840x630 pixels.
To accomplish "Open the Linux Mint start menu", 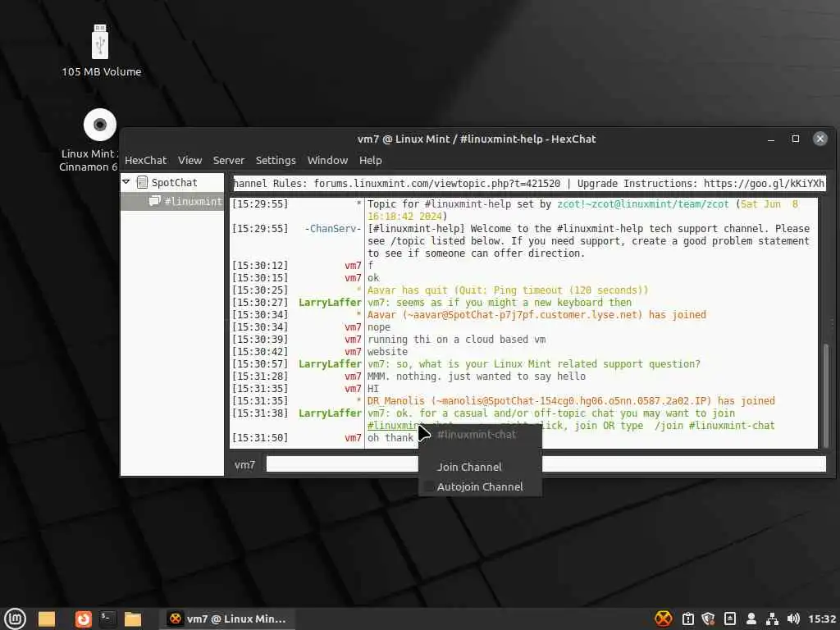I will [15, 619].
